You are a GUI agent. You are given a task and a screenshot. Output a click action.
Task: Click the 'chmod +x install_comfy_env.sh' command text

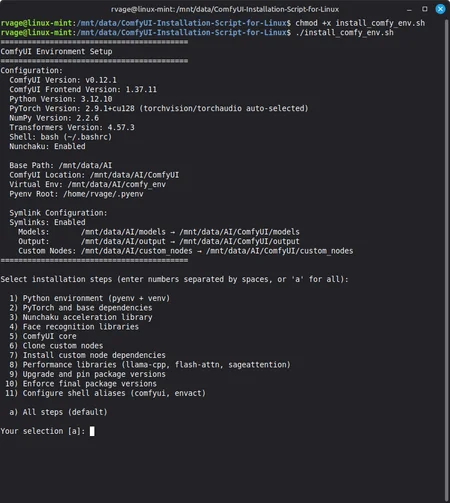click(360, 23)
